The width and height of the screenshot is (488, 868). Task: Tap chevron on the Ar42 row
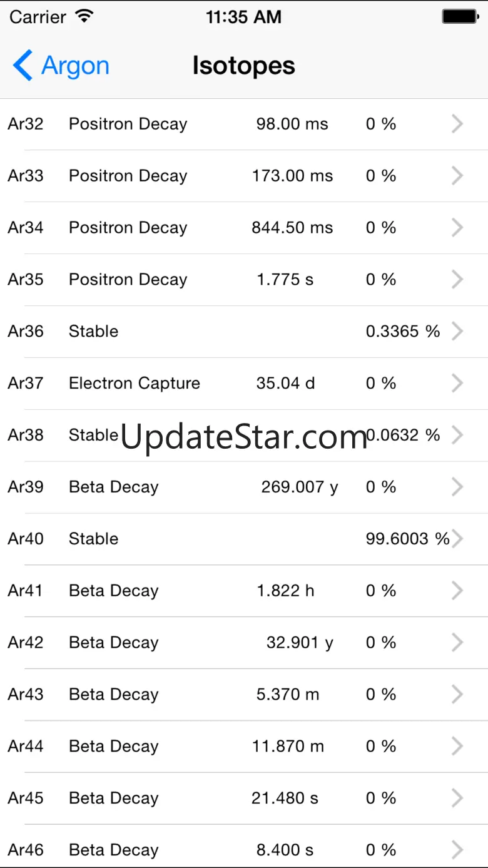457,643
